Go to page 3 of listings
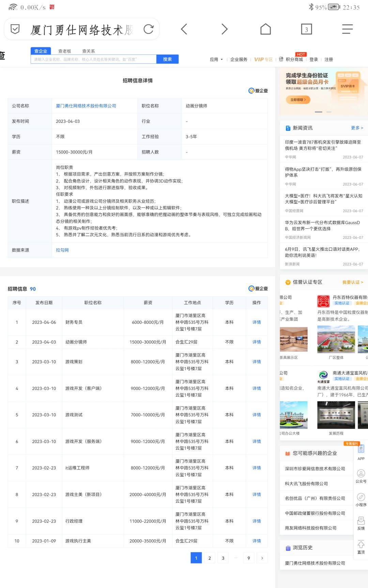 point(223,558)
